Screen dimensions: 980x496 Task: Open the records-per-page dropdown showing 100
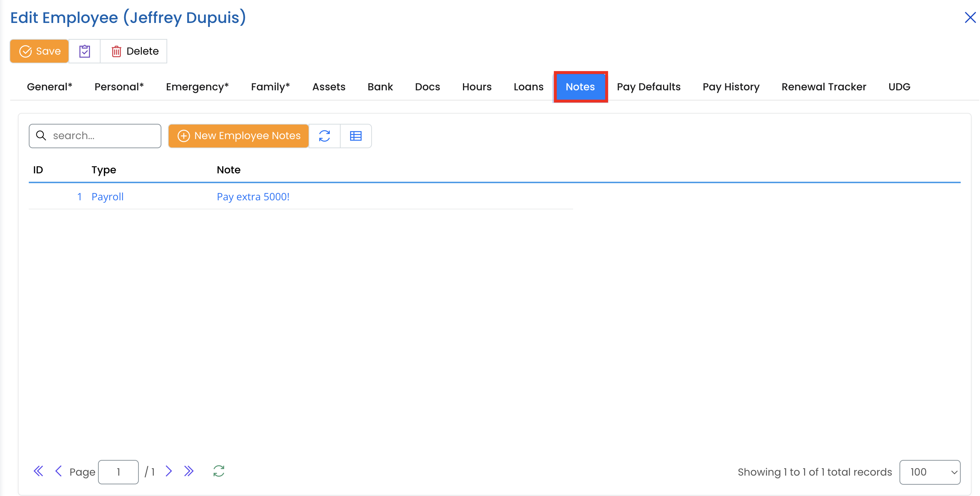coord(929,472)
